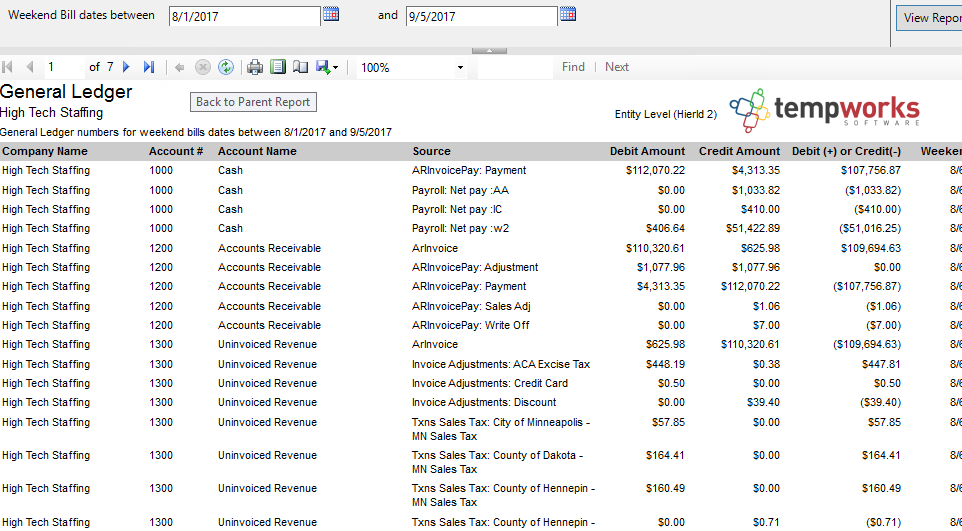Image resolution: width=962 pixels, height=531 pixels.
Task: Click the end date field 9/5/2017
Action: [x=482, y=17]
